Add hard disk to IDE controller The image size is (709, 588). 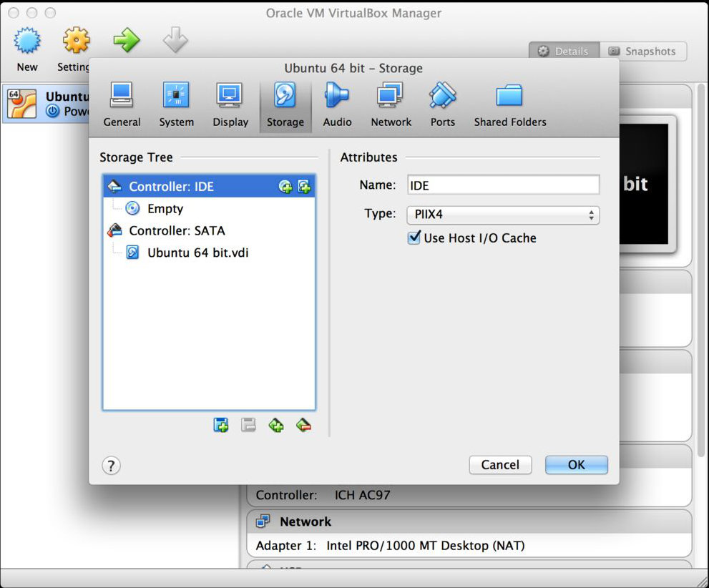[x=304, y=187]
